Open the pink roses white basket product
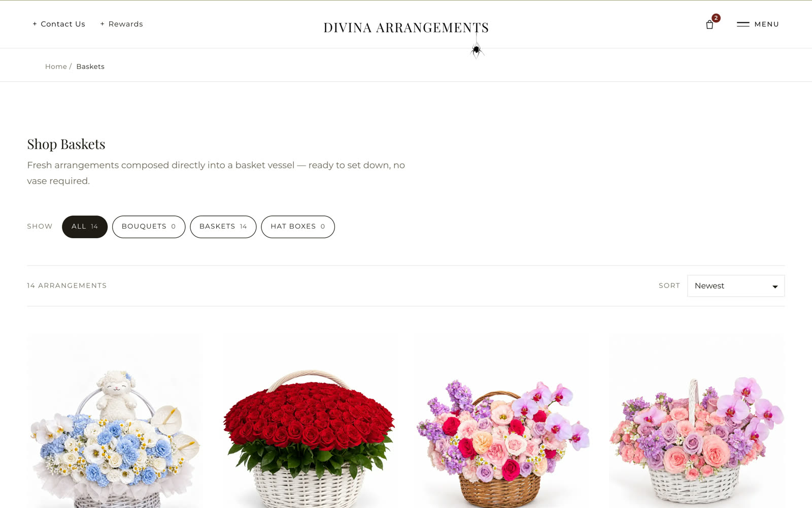The height and width of the screenshot is (508, 812). pos(697,421)
